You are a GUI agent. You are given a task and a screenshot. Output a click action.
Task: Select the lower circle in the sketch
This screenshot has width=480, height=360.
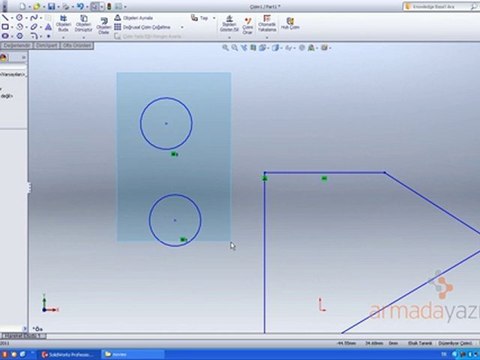[175, 220]
